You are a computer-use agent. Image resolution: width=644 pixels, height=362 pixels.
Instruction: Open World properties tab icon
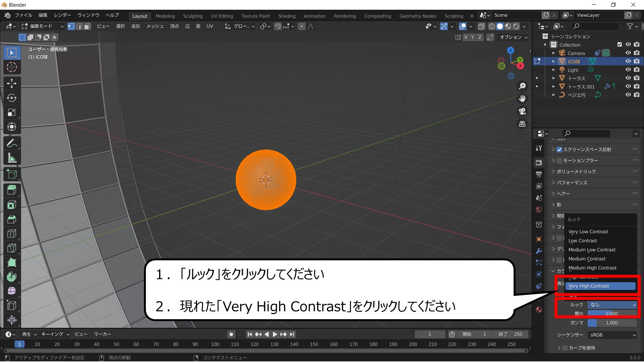(539, 210)
